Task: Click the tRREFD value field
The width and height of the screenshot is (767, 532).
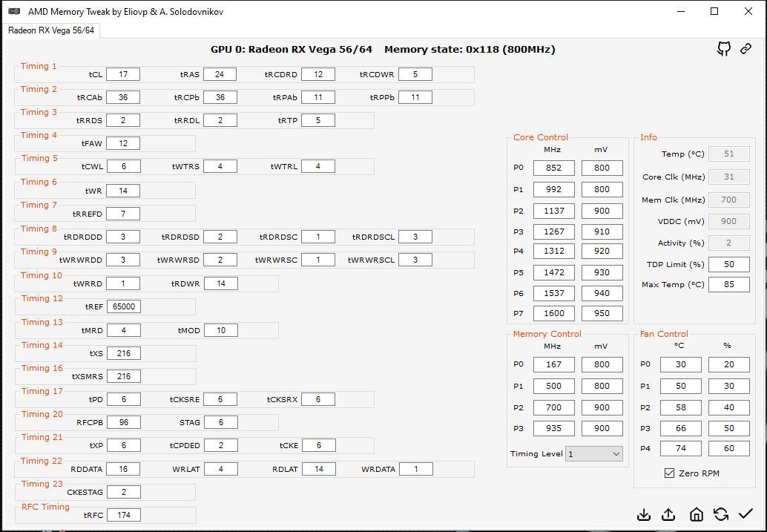Action: [x=123, y=214]
